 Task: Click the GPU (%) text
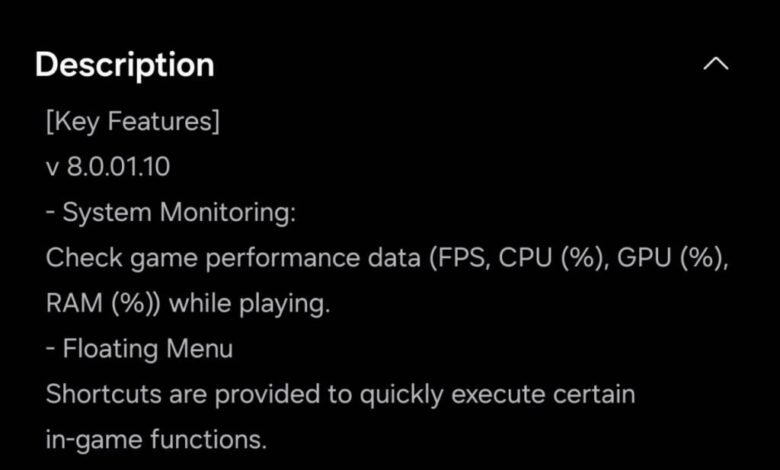673,258
